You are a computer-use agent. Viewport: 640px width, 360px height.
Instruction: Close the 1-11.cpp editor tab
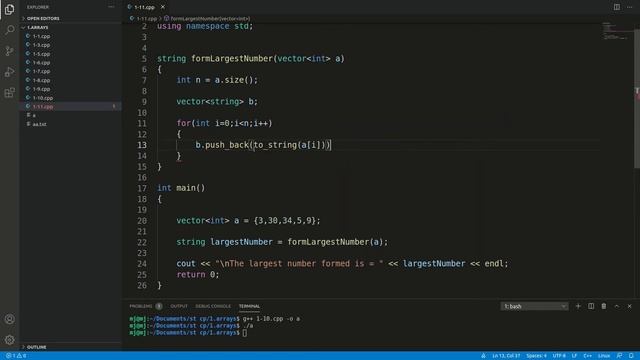[163, 7]
